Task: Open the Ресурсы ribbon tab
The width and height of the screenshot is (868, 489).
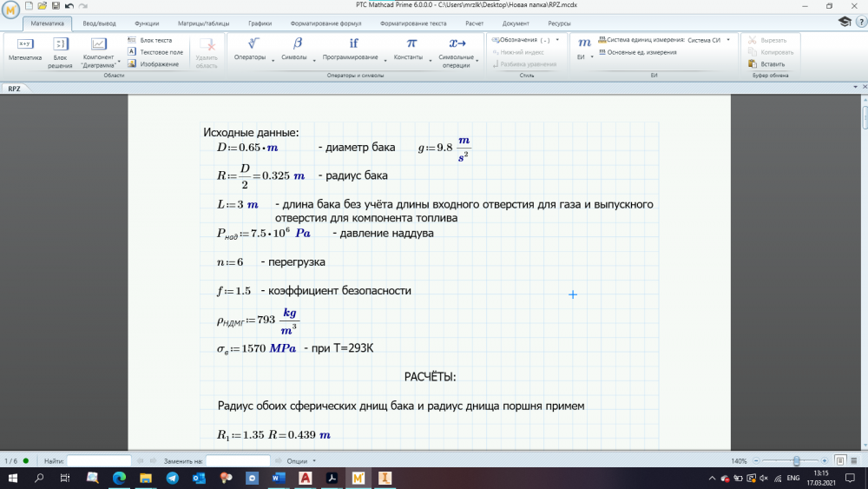Action: tap(559, 23)
